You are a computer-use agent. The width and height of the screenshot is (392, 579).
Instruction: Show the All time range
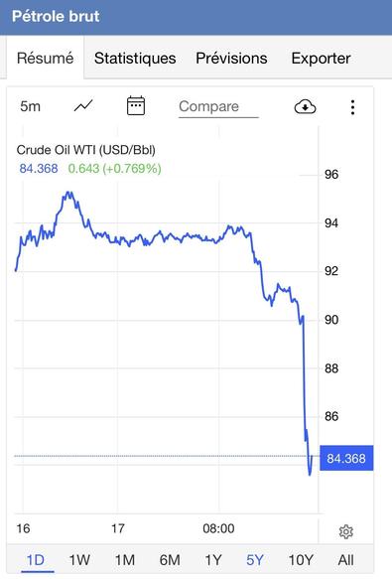click(346, 560)
